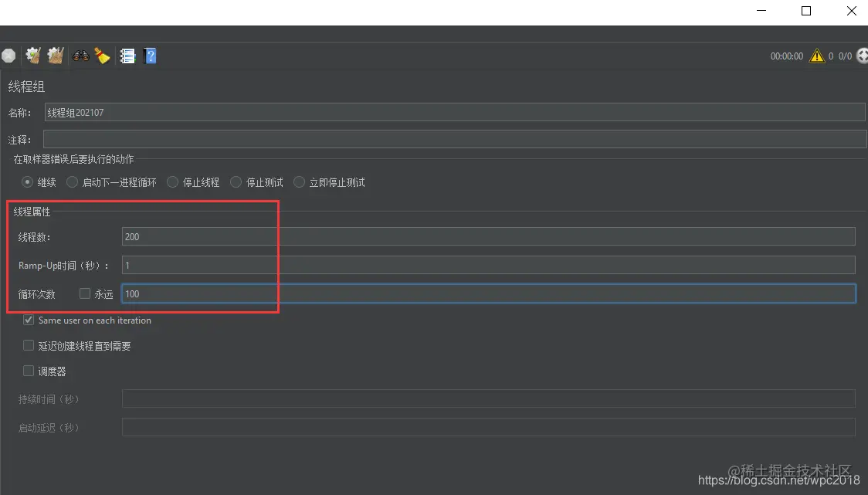The width and height of the screenshot is (868, 495).
Task: Click the 线程属性 section label
Action: pos(32,212)
